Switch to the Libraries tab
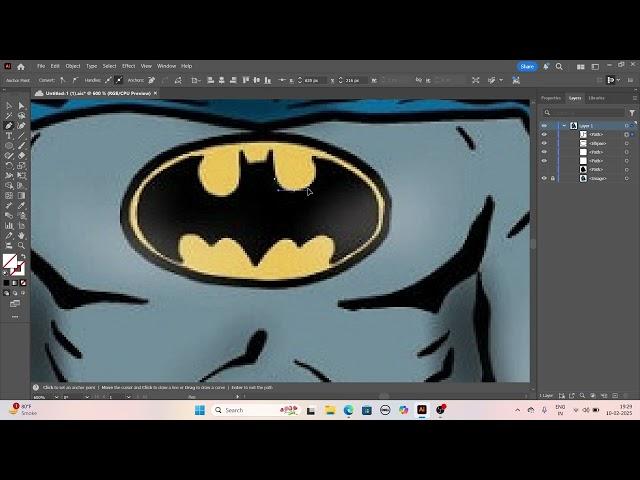The width and height of the screenshot is (640, 480). click(596, 98)
